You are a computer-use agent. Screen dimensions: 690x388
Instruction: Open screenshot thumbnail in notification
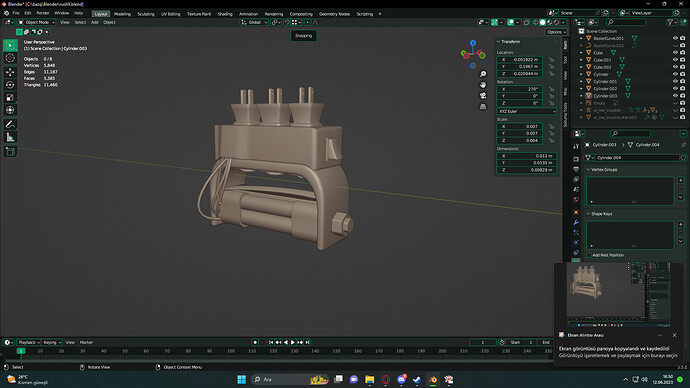click(x=618, y=295)
